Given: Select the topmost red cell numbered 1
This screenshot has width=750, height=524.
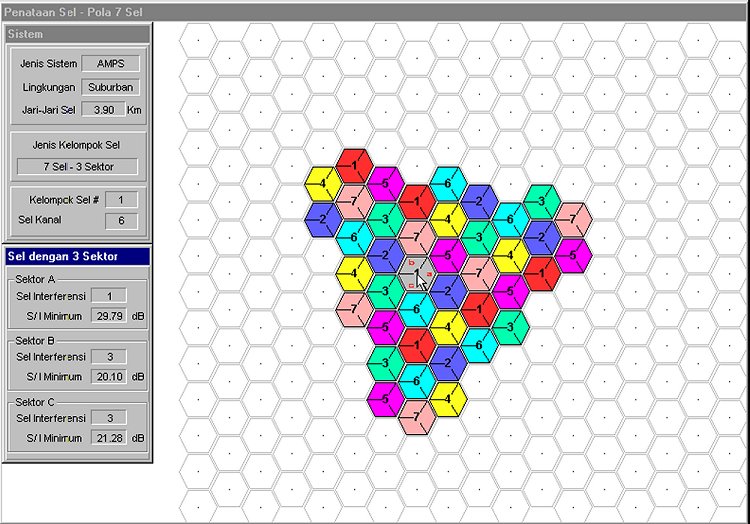Looking at the screenshot, I should click(x=353, y=165).
